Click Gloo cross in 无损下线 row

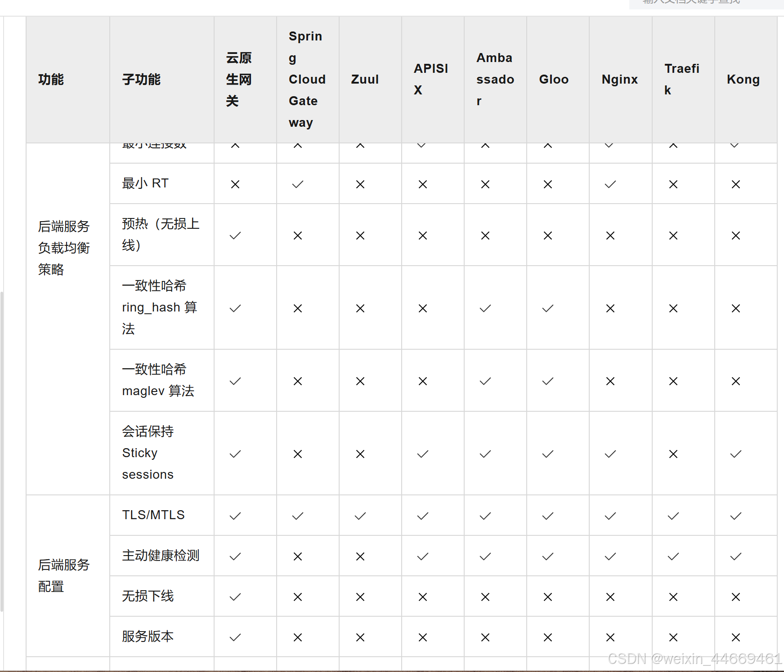[x=548, y=597]
